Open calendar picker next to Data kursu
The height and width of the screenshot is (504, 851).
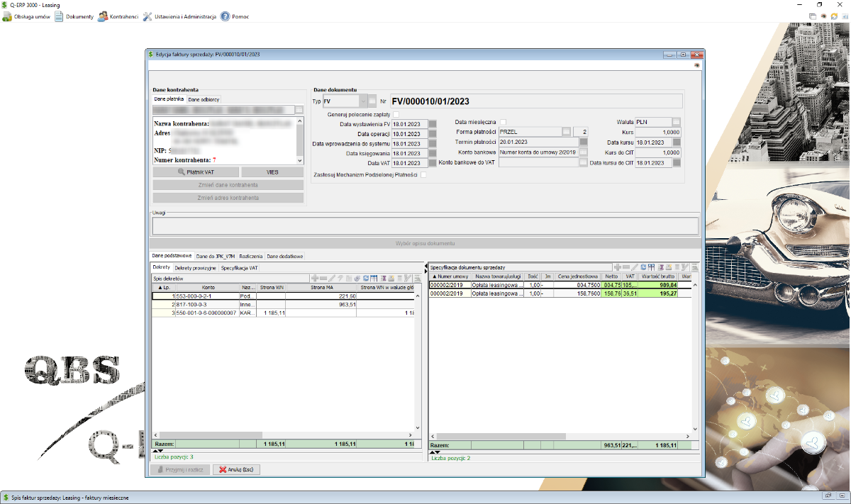tap(677, 142)
